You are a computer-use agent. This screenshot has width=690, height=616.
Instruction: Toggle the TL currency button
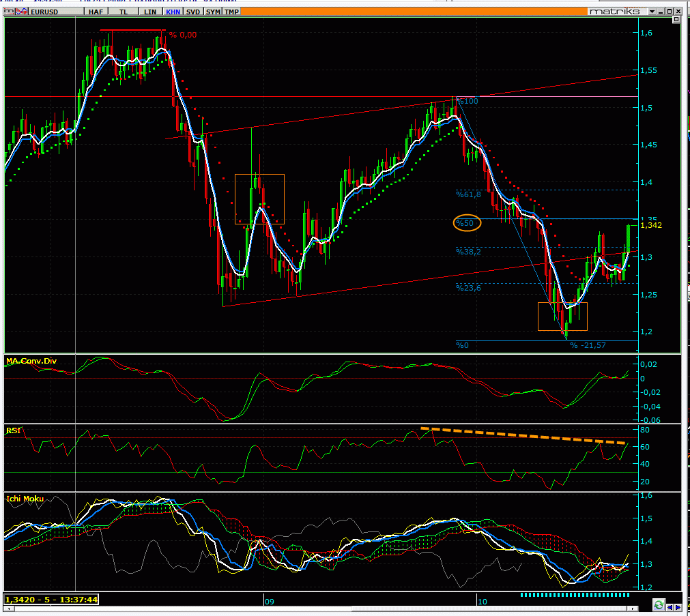coord(123,12)
